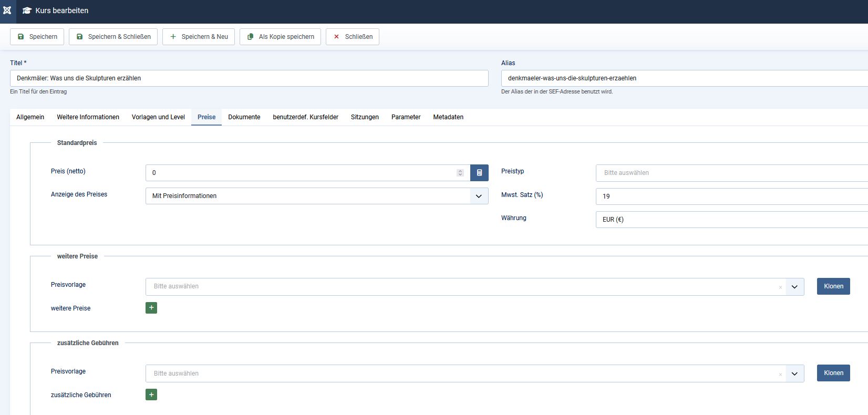Click the Joomla logo icon
868x415 pixels.
[7, 11]
